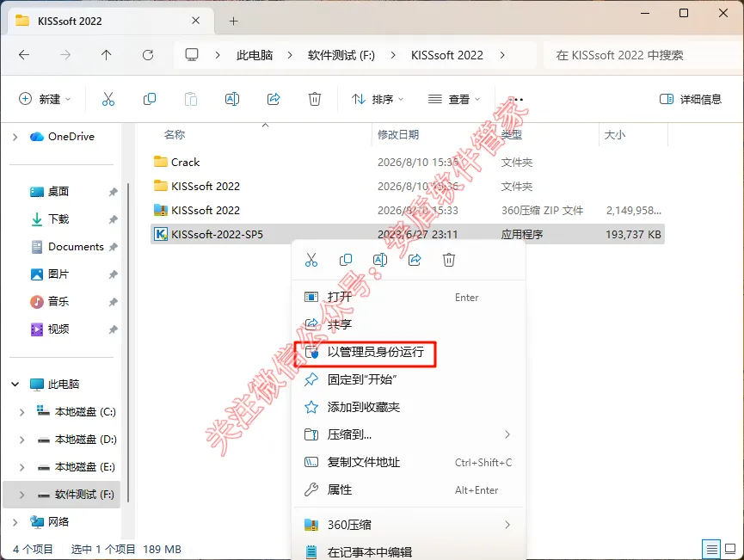
Task: Toggle the 详细信息 details pane
Action: tap(691, 99)
